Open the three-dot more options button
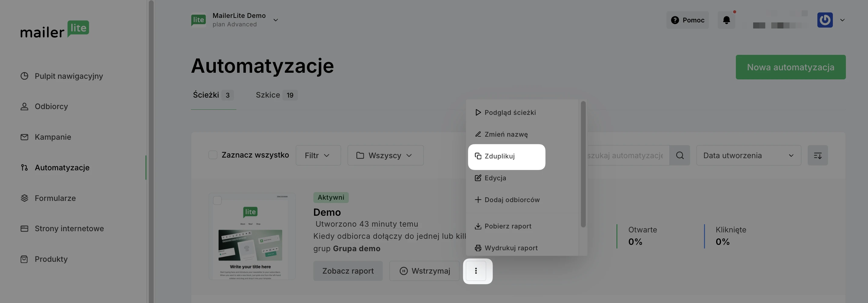 pos(476,271)
